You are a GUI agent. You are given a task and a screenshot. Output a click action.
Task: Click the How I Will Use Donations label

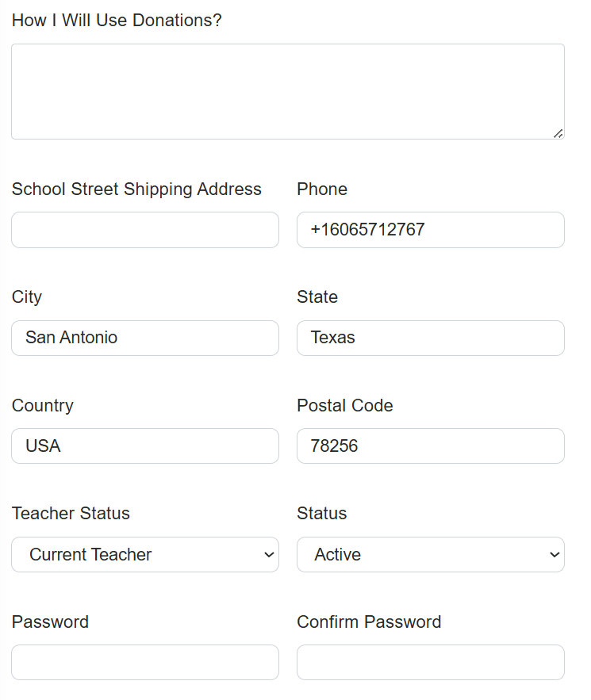[x=117, y=21]
